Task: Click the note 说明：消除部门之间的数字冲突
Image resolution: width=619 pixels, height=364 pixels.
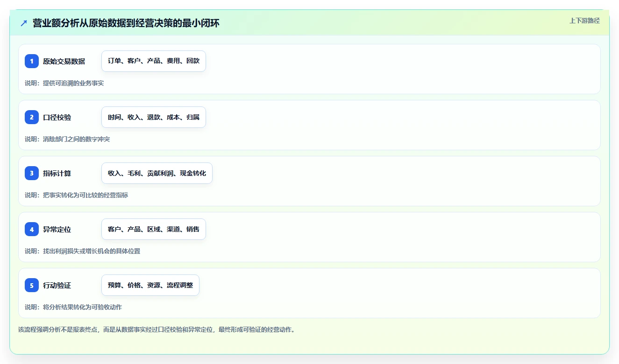Action: tap(67, 139)
